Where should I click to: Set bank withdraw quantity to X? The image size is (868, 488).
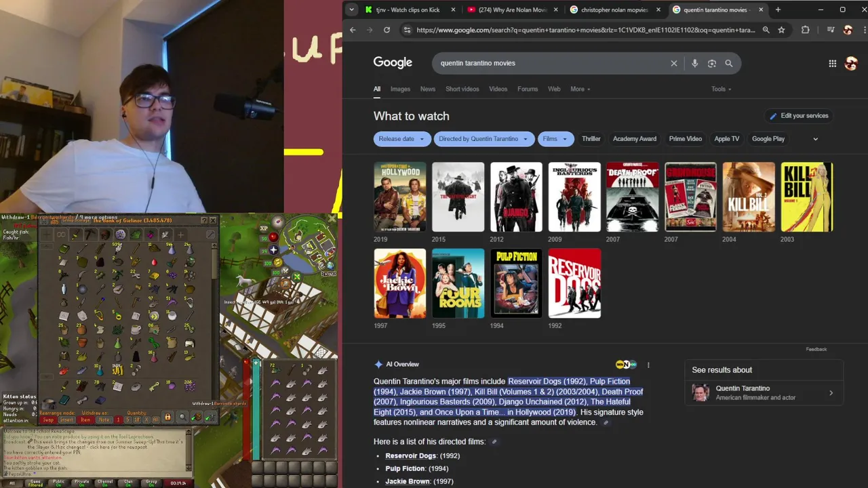[146, 420]
